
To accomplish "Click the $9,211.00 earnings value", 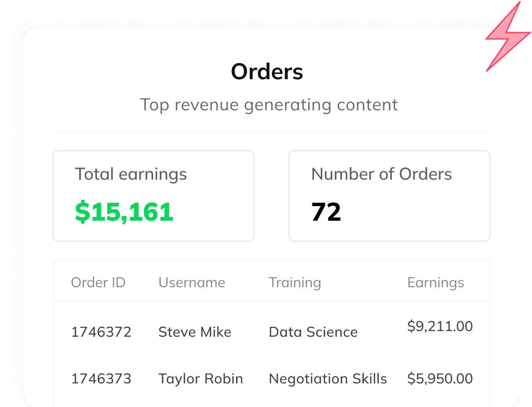I will click(x=440, y=326).
